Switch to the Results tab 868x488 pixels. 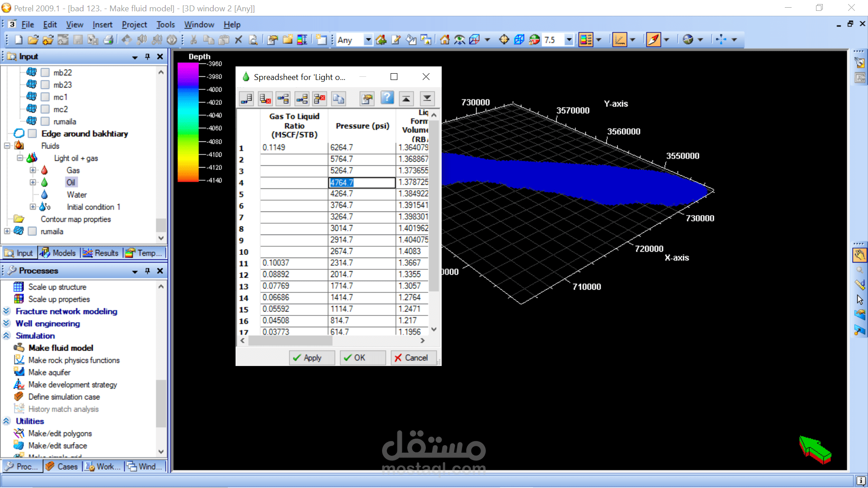pos(101,253)
